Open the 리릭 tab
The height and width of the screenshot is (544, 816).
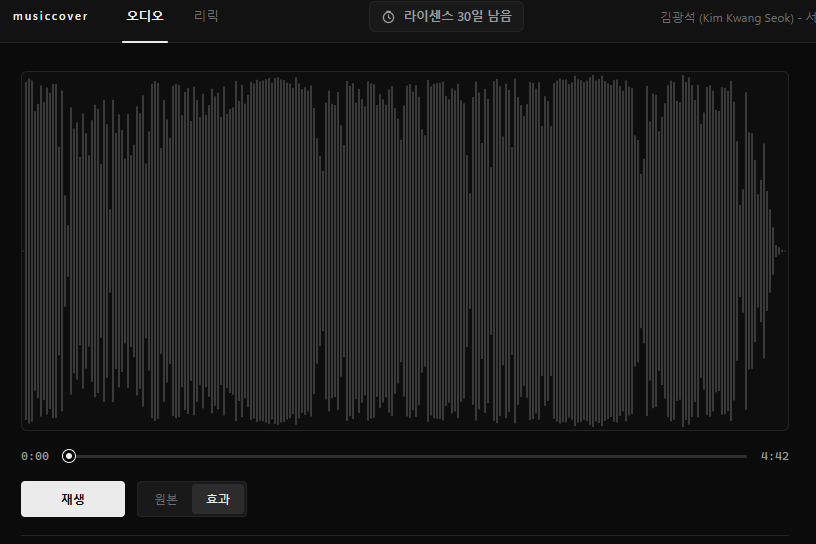[206, 16]
